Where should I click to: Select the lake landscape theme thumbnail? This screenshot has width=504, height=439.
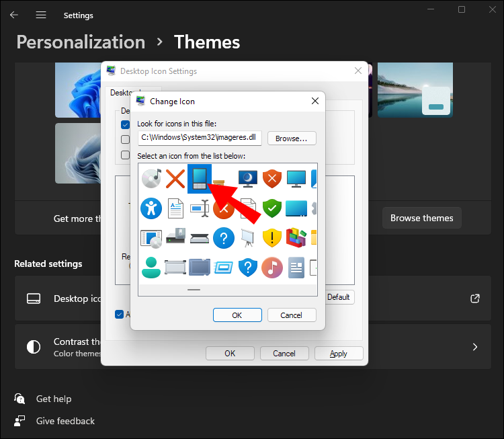click(415, 89)
